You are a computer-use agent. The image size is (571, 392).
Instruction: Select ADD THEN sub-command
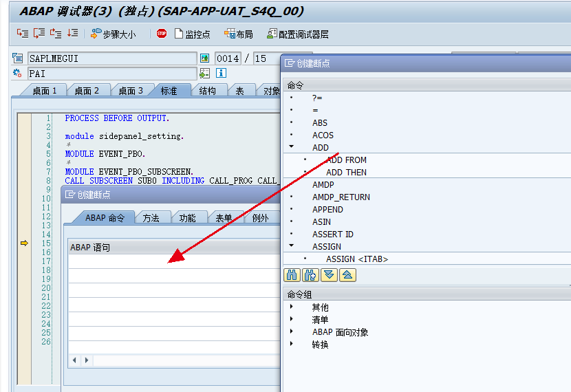click(346, 172)
